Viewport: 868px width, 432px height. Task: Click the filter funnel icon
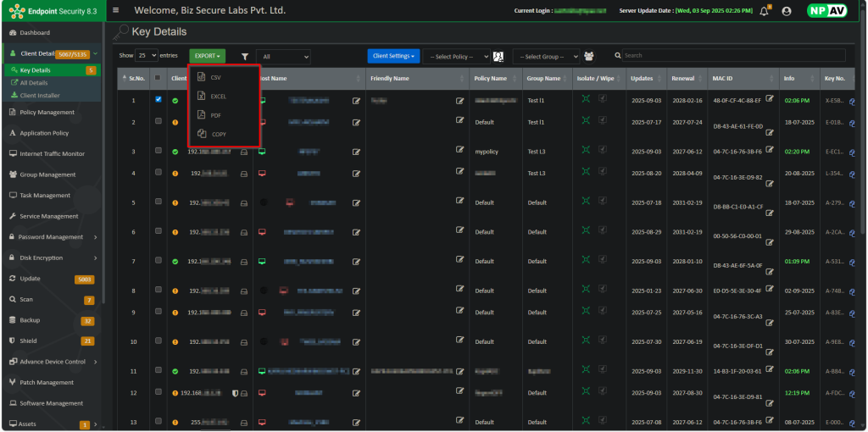tap(244, 57)
